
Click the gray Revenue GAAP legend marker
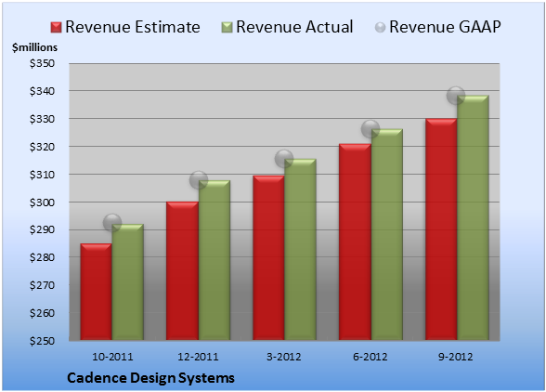tap(380, 27)
